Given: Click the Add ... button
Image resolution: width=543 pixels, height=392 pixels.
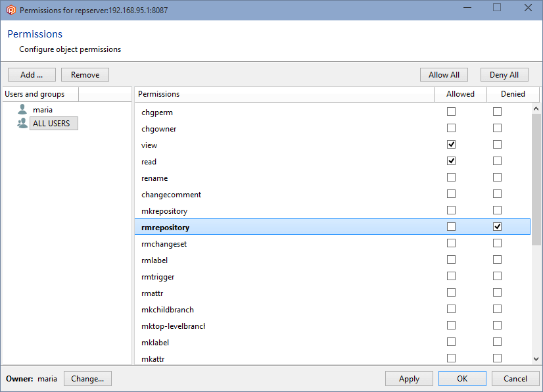Looking at the screenshot, I should tap(32, 75).
